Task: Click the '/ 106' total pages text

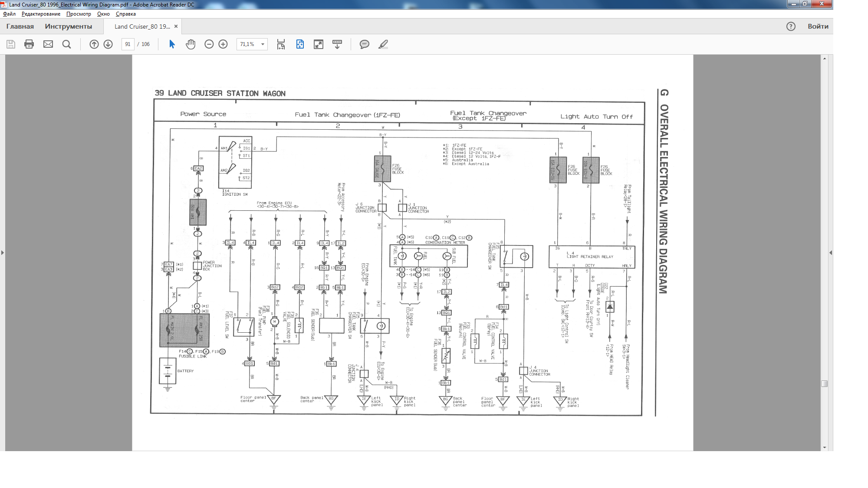Action: coord(144,44)
